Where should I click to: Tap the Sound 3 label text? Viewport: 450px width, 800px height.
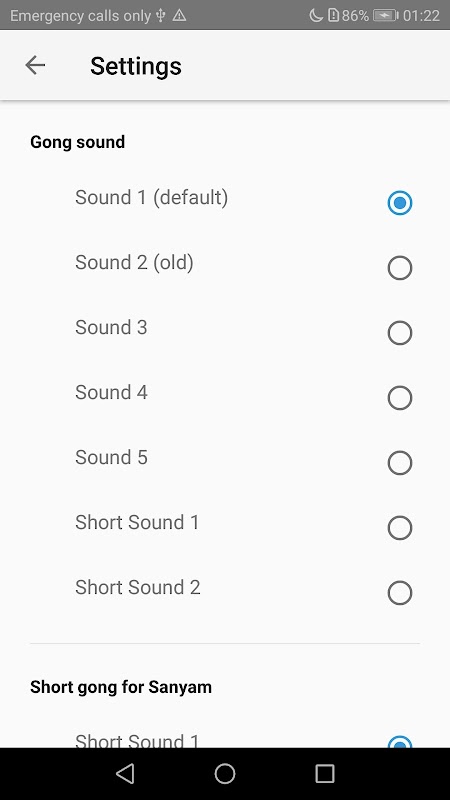[111, 327]
